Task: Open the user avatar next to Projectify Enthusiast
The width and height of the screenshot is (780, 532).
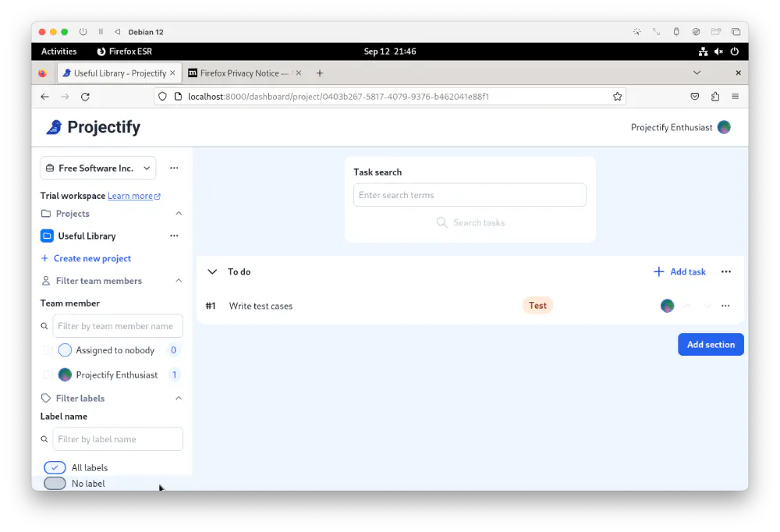Action: click(724, 127)
